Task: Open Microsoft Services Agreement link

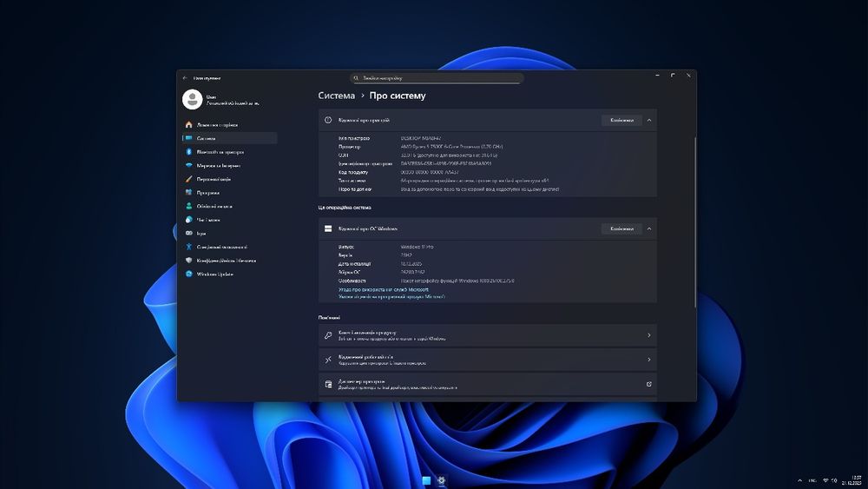Action: coord(383,289)
